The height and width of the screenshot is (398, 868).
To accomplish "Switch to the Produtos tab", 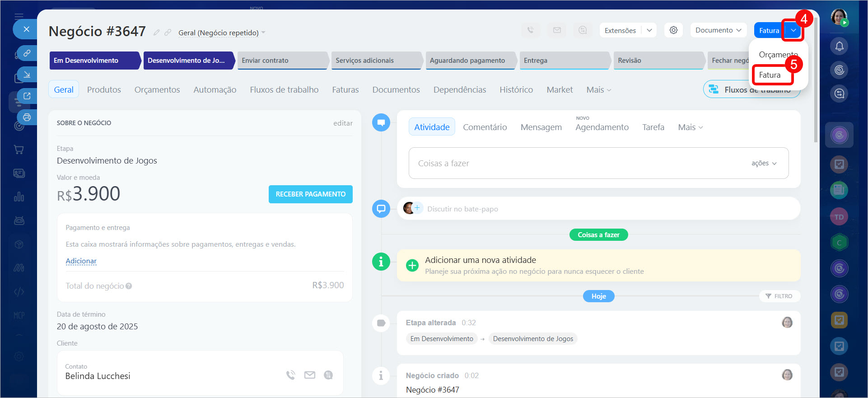I will click(x=104, y=90).
